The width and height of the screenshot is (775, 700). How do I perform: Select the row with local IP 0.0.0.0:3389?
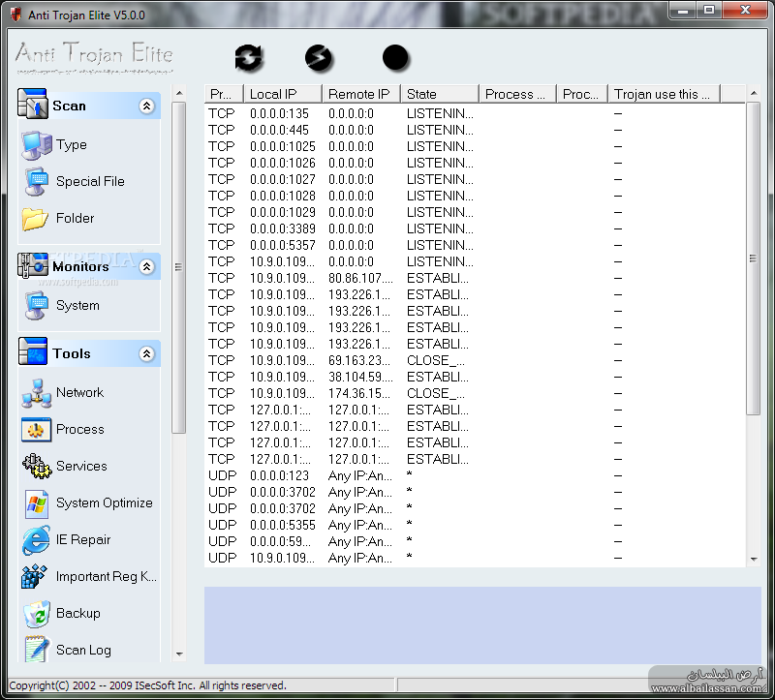(475, 229)
